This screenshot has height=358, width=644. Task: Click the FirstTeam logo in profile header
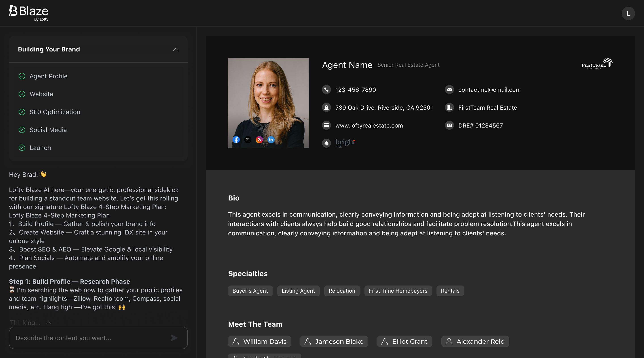click(x=597, y=64)
